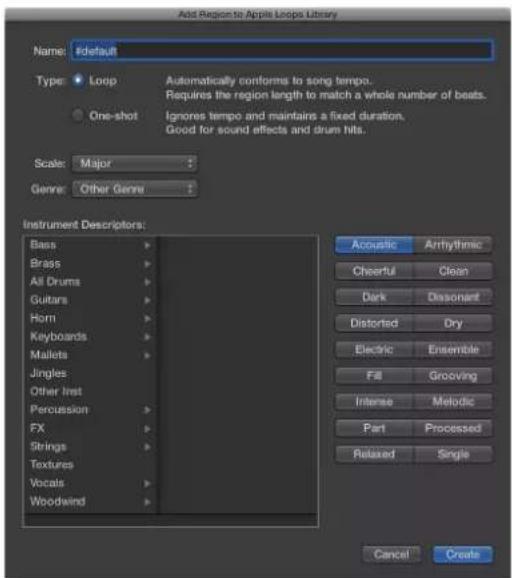Toggle the Cheerful descriptor button
This screenshot has height=578, width=512.
[374, 271]
